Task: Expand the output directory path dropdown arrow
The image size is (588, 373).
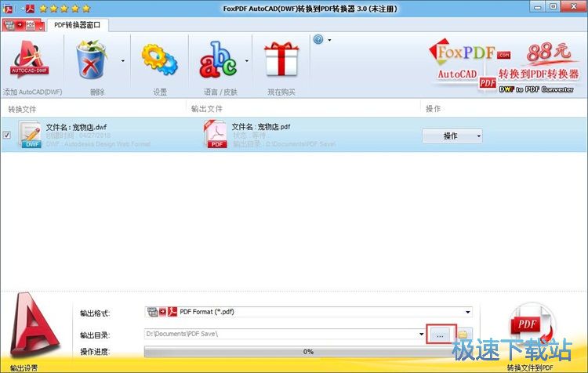Action: 421,334
